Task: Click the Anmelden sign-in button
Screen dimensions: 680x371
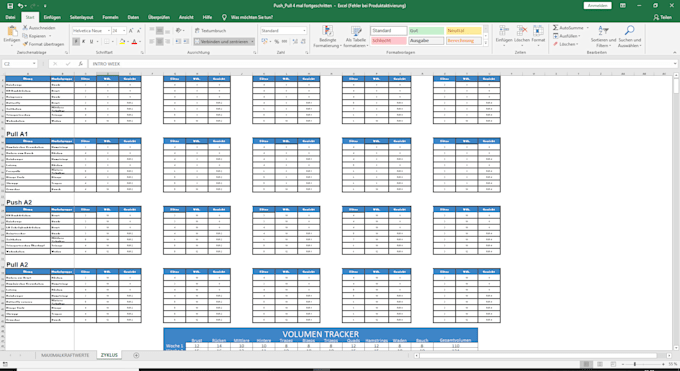Action: click(597, 6)
